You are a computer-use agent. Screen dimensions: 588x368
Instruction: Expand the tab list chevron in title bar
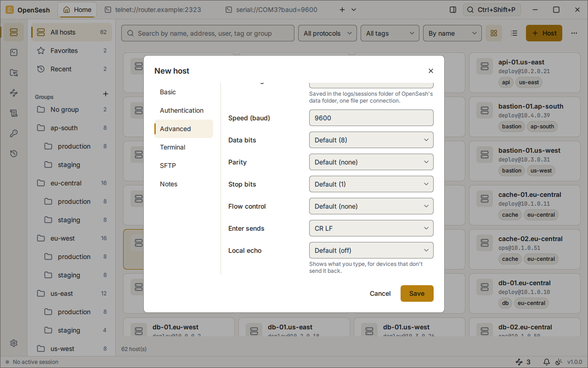click(354, 10)
